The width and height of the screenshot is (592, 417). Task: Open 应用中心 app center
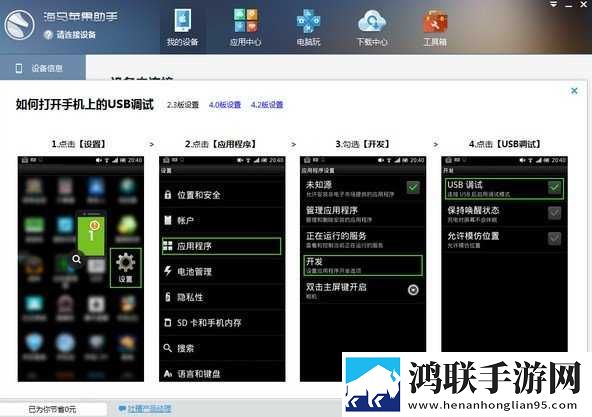click(x=245, y=27)
